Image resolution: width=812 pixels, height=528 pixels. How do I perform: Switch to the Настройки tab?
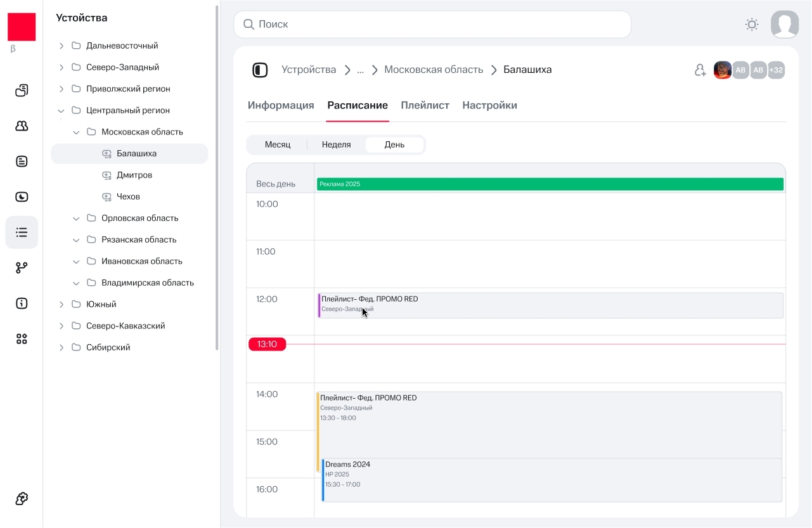[489, 105]
